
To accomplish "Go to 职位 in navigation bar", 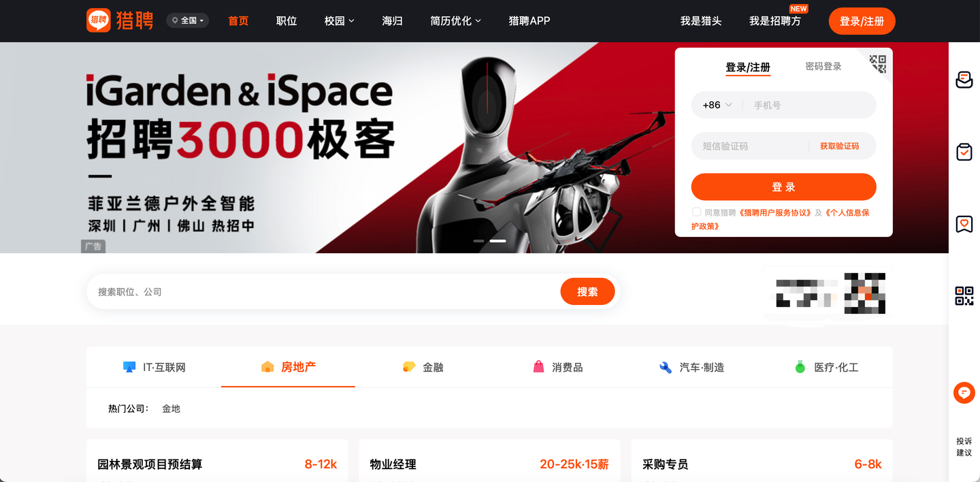I will point(287,21).
